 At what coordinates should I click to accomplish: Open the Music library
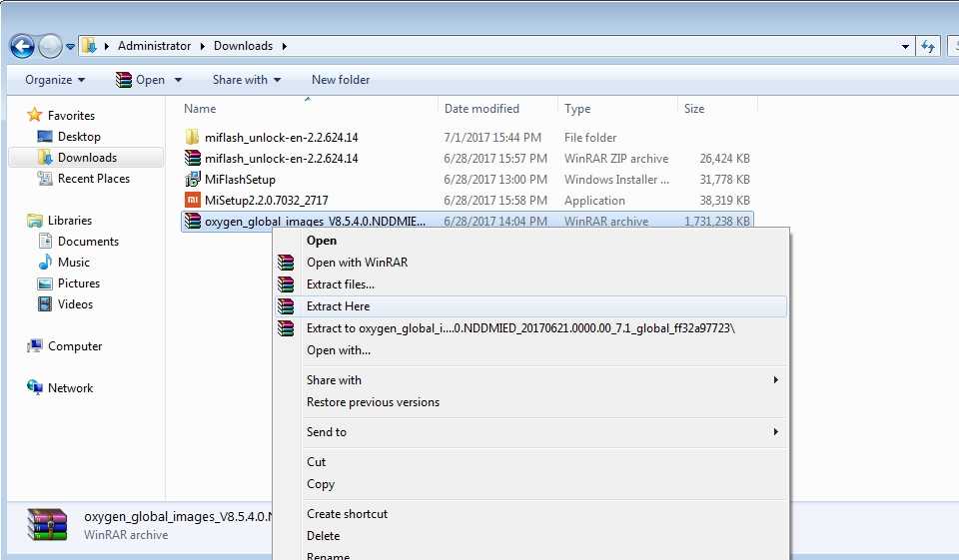click(73, 263)
